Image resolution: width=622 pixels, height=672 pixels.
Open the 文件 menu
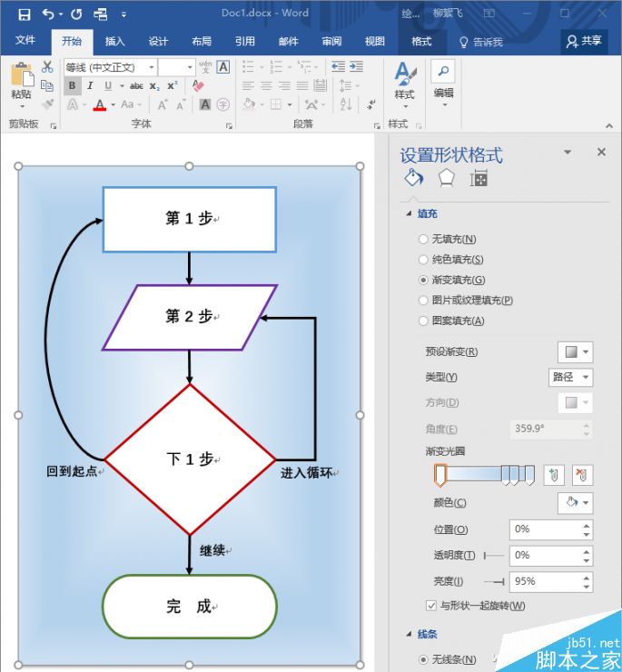point(25,41)
